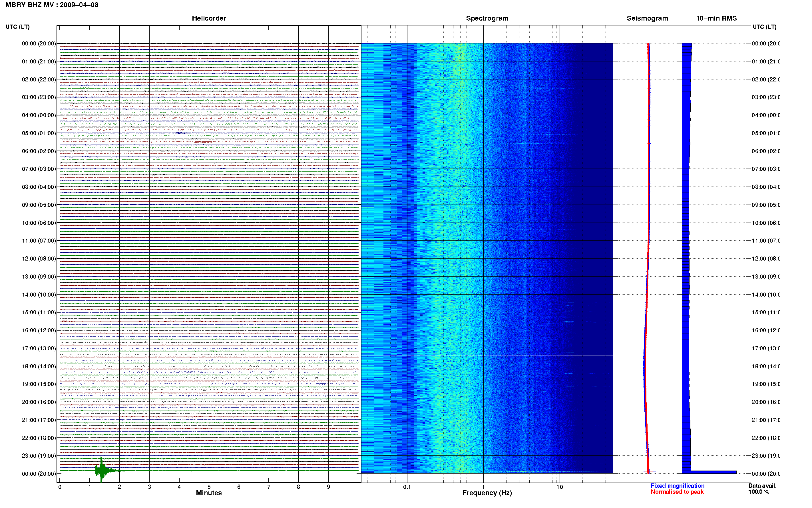Click "02:00 (22:00)" on the left time axis
Screen dimensions: 812x508
(x=39, y=79)
